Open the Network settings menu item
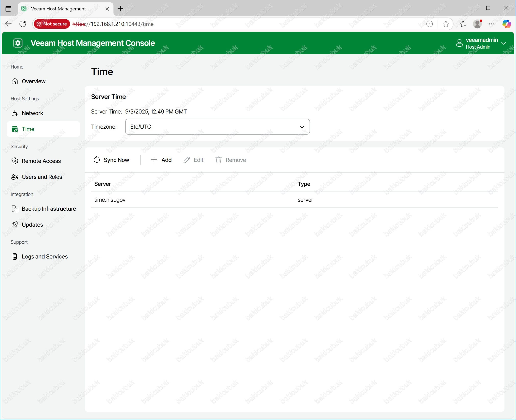The width and height of the screenshot is (516, 420). [x=43, y=113]
